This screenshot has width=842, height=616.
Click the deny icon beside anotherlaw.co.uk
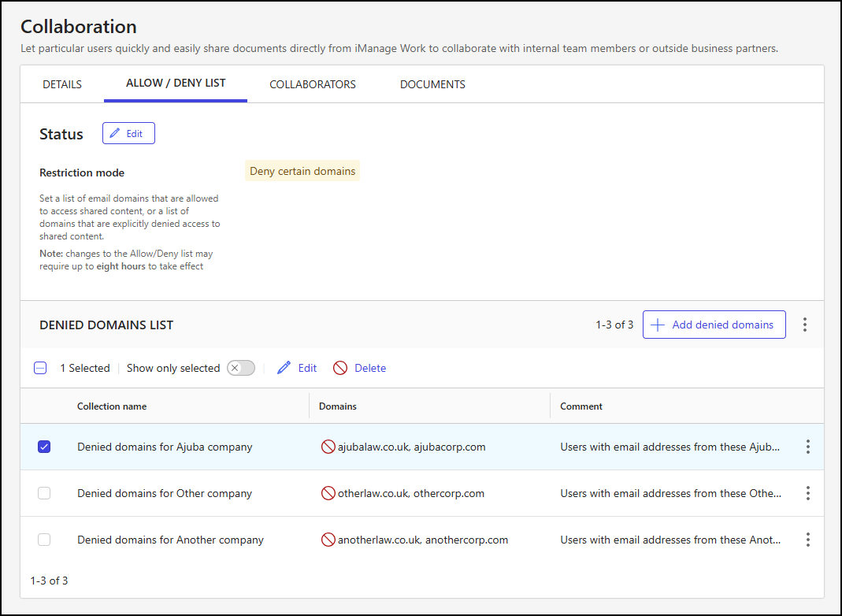[x=330, y=540]
